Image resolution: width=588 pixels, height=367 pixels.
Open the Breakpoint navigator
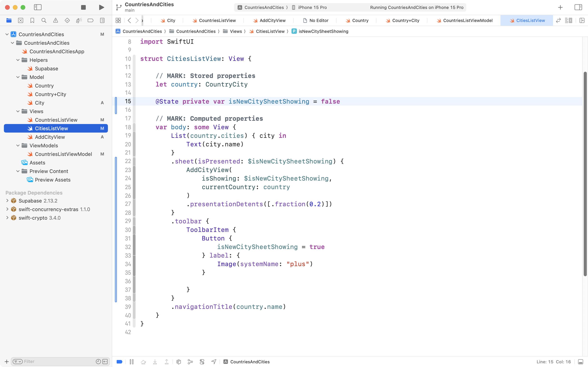click(x=91, y=20)
